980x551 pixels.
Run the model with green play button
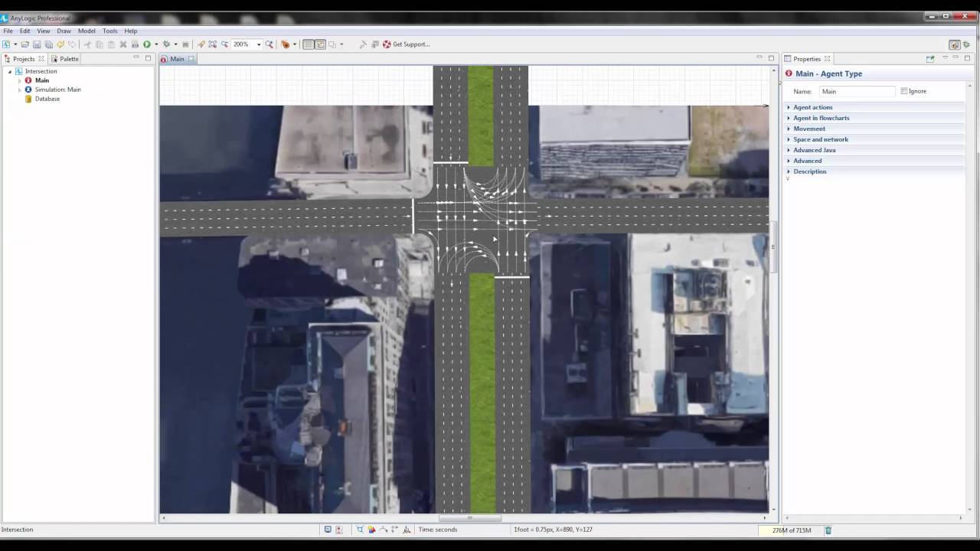pyautogui.click(x=147, y=44)
